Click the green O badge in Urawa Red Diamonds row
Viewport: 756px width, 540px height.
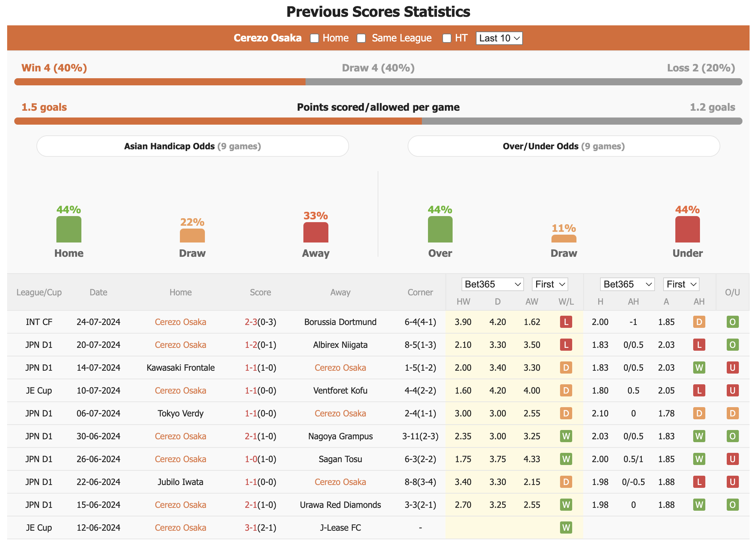click(x=732, y=505)
